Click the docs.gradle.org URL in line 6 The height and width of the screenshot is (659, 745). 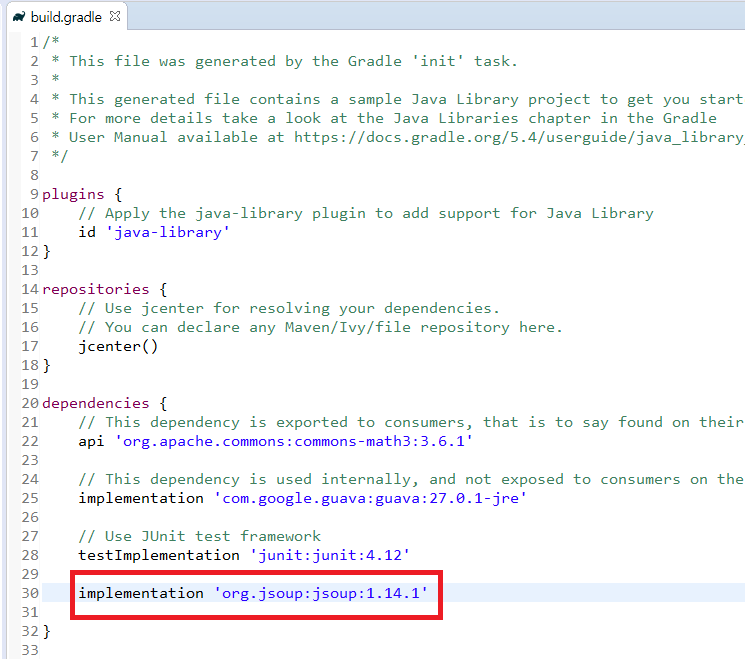click(x=519, y=137)
